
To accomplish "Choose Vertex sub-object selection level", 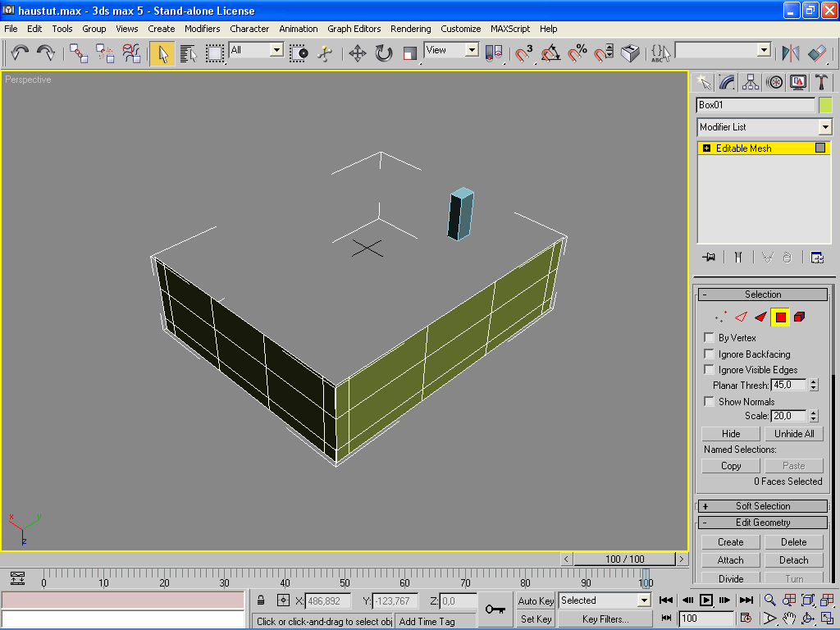I will (721, 317).
